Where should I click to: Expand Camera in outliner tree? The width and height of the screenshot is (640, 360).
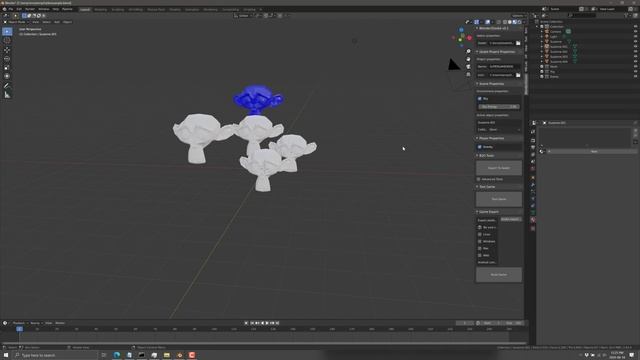click(542, 31)
